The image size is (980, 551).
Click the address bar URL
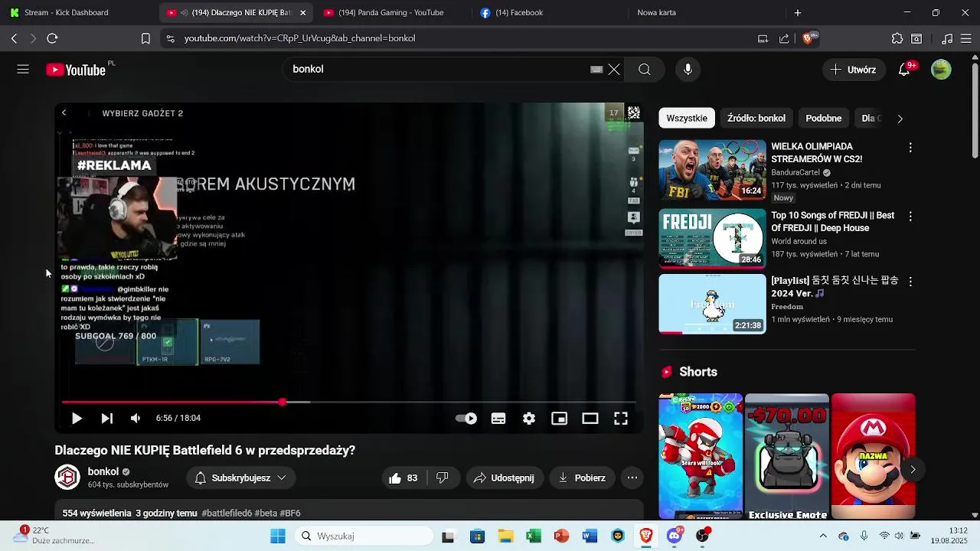[299, 38]
